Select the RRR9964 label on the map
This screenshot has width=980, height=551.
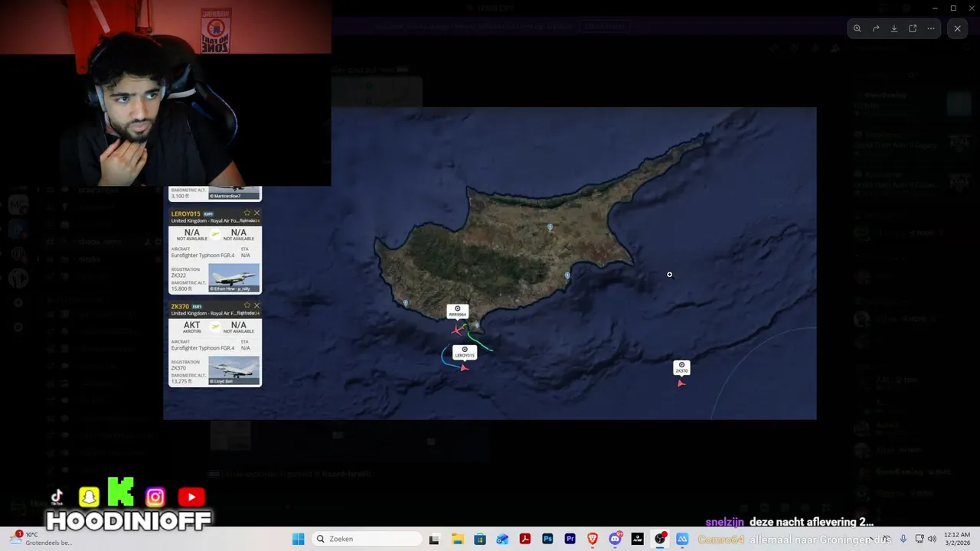point(458,311)
